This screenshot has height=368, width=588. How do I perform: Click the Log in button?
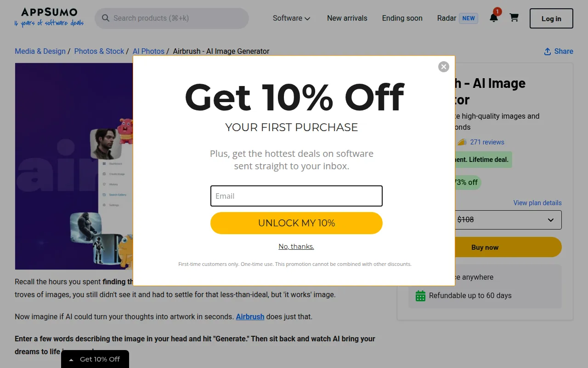pos(551,18)
